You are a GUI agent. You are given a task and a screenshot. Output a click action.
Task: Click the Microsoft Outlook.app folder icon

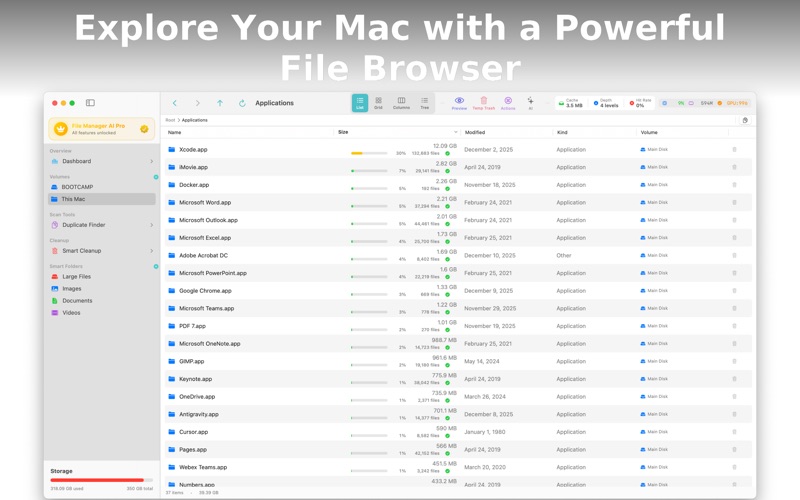click(x=172, y=220)
